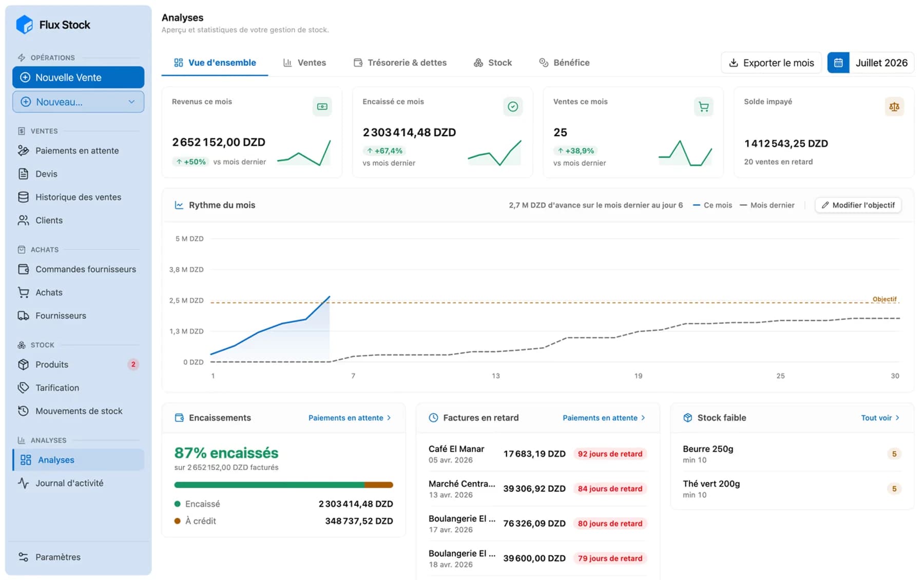The height and width of the screenshot is (580, 924).
Task: Click the Beurre 250g low stock row
Action: (792, 454)
